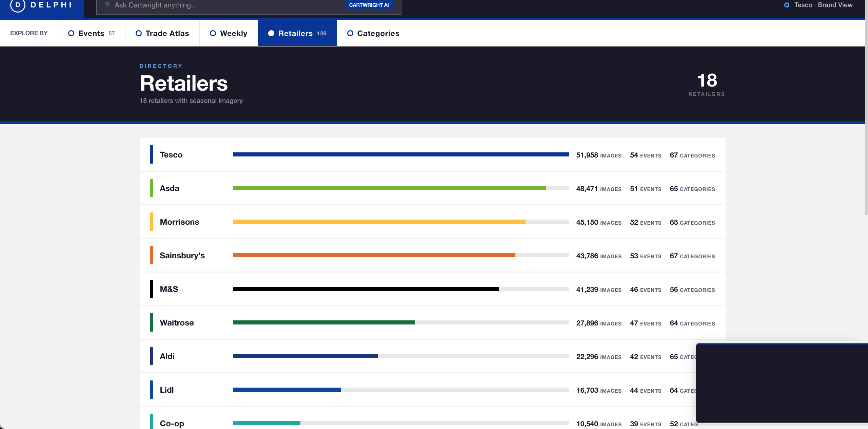
Task: Switch to the Categories tab
Action: pos(373,33)
